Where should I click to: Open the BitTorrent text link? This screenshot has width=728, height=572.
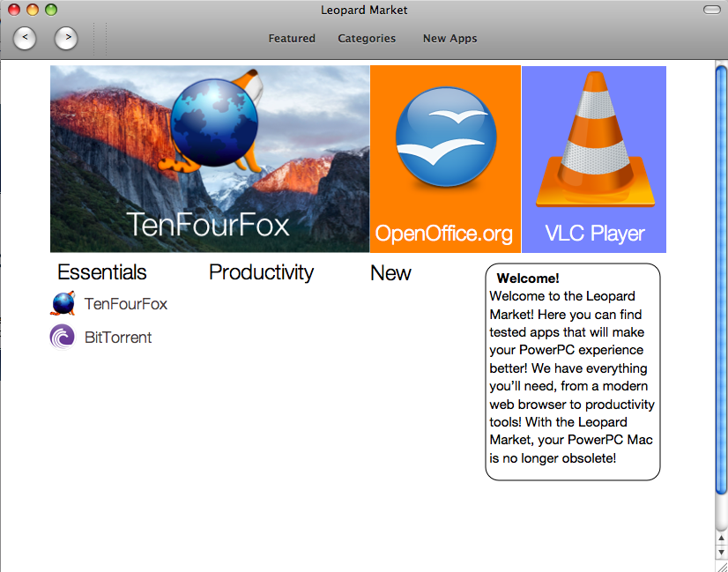[x=118, y=338]
